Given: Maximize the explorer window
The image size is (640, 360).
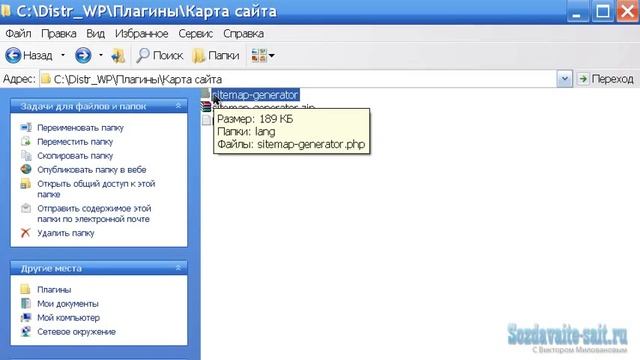Looking at the screenshot, I should click(x=603, y=11).
